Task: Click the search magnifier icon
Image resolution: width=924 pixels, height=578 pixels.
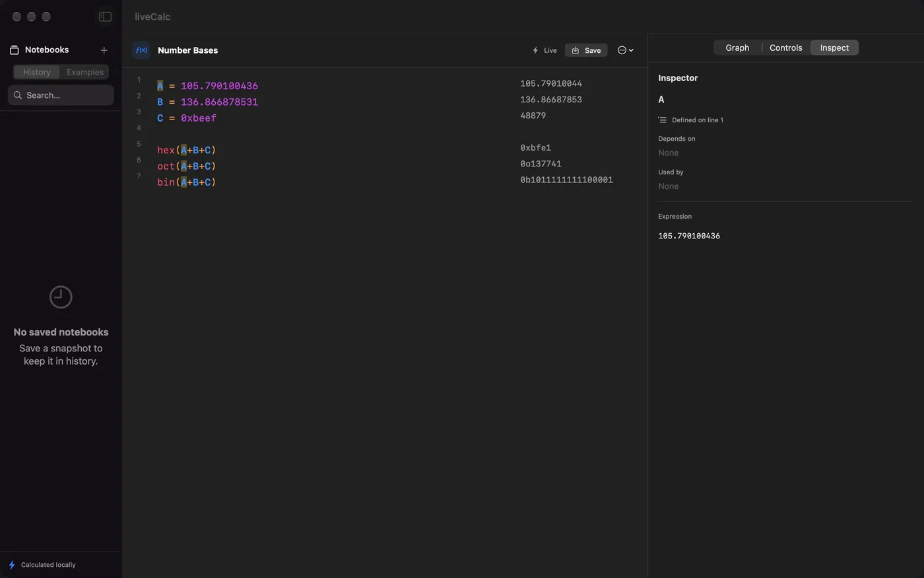Action: 18,95
